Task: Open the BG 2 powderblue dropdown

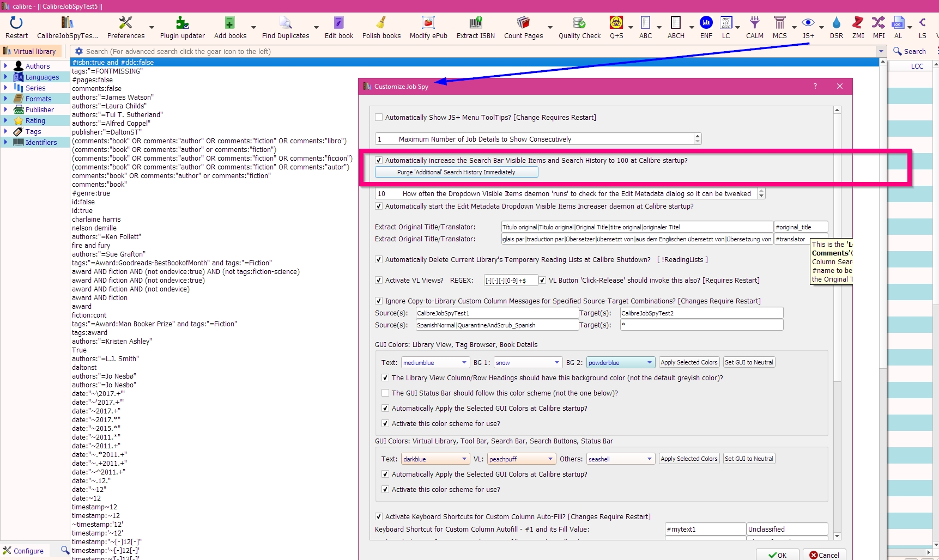Action: coord(621,363)
